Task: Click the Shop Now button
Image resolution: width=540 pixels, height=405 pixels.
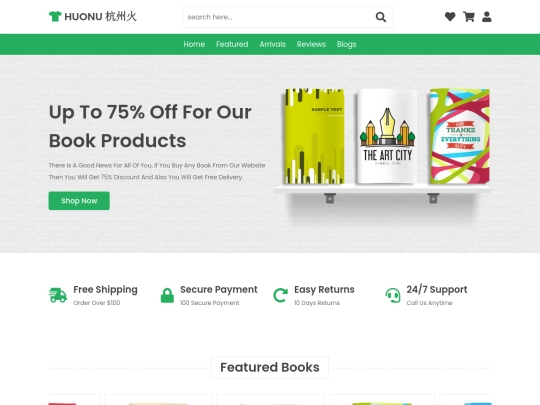Action: tap(79, 201)
